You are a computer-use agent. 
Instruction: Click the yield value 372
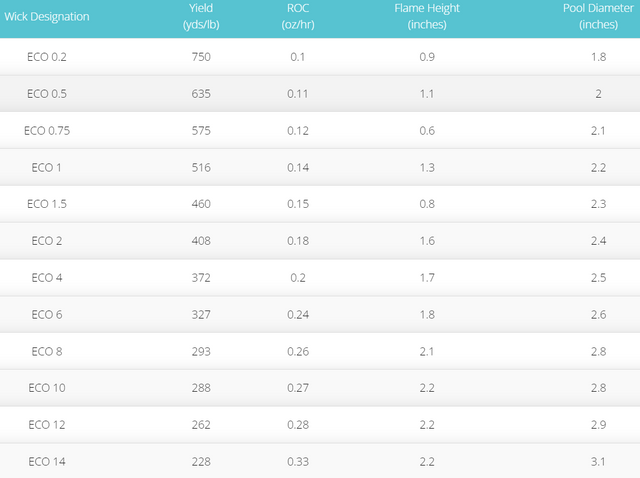click(x=201, y=277)
